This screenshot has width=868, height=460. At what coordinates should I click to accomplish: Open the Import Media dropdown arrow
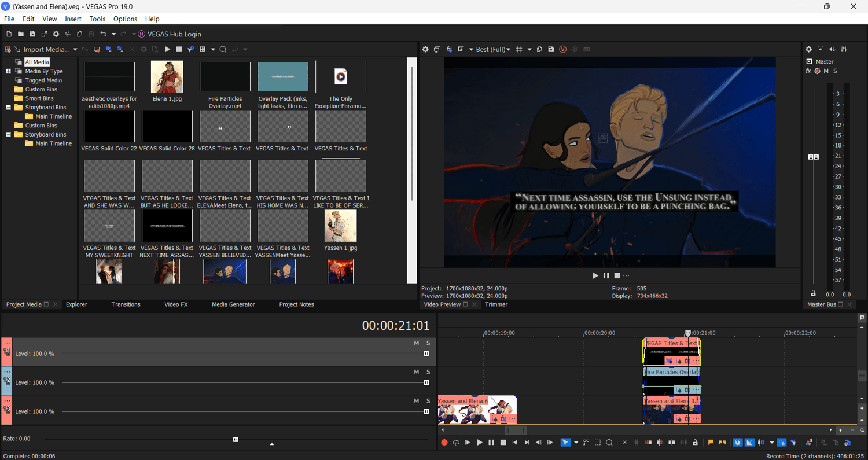click(75, 50)
